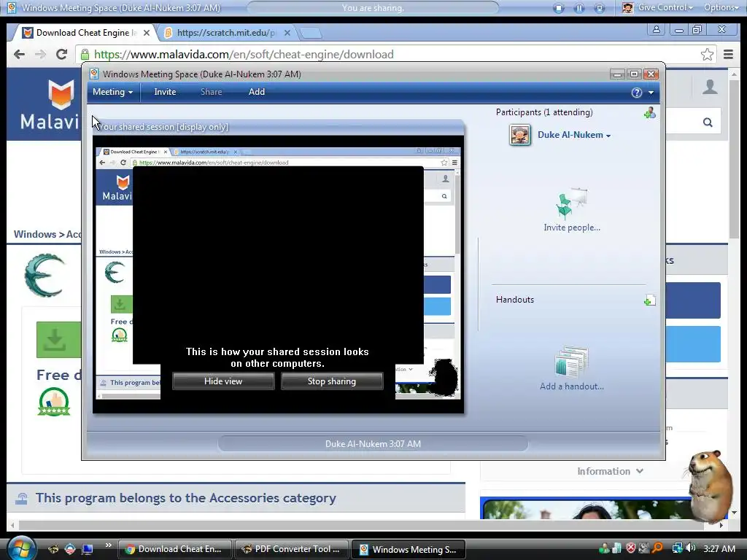Close the scratch.mit.edu tab
The image size is (747, 560).
(x=287, y=33)
